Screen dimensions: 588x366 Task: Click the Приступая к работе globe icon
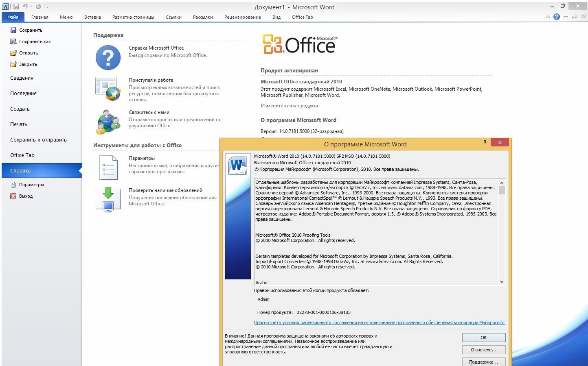[x=108, y=89]
